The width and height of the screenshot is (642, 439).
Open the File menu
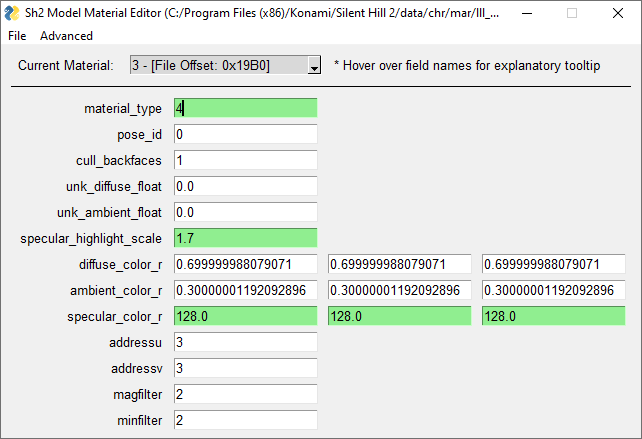(x=17, y=36)
